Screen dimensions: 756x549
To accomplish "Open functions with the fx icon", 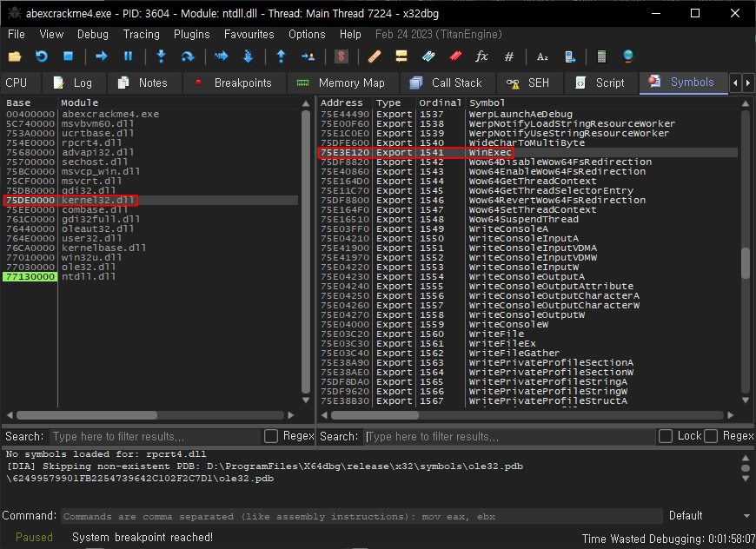I will point(481,56).
